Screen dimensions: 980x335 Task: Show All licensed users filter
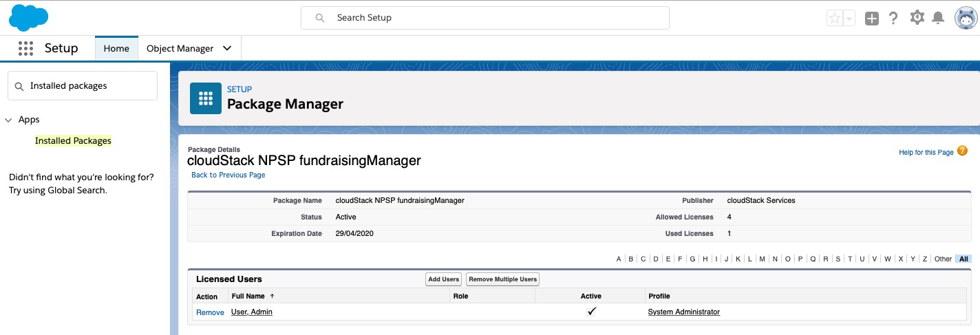(x=963, y=259)
